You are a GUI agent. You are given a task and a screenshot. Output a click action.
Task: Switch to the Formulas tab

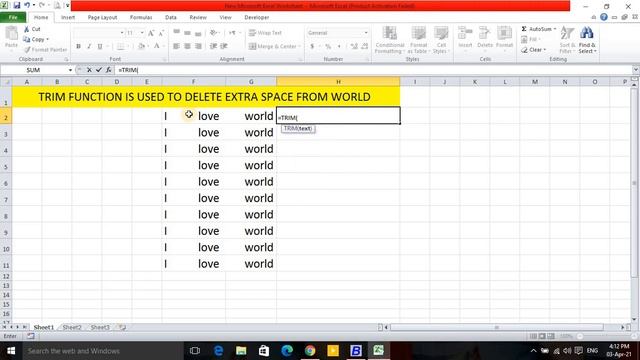click(x=141, y=17)
